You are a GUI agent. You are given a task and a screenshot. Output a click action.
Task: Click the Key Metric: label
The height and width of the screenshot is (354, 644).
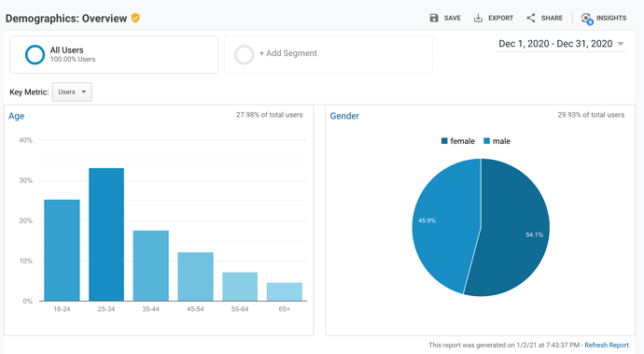29,92
